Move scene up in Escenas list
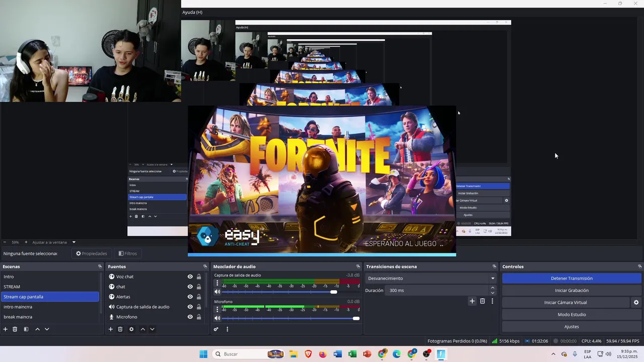The width and height of the screenshot is (644, 362). point(37,329)
